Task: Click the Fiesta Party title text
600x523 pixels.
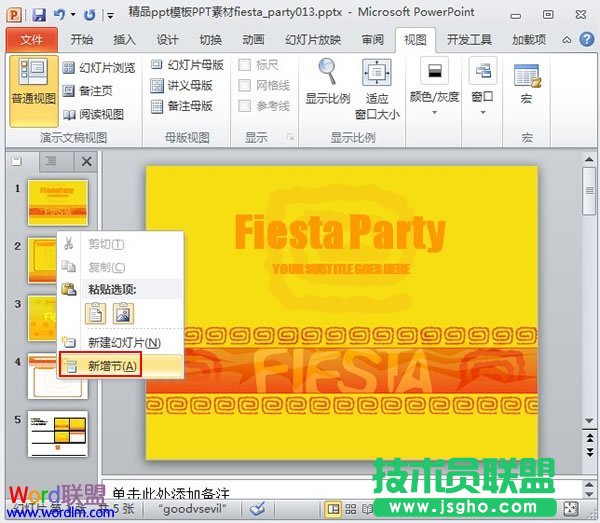Action: 340,231
